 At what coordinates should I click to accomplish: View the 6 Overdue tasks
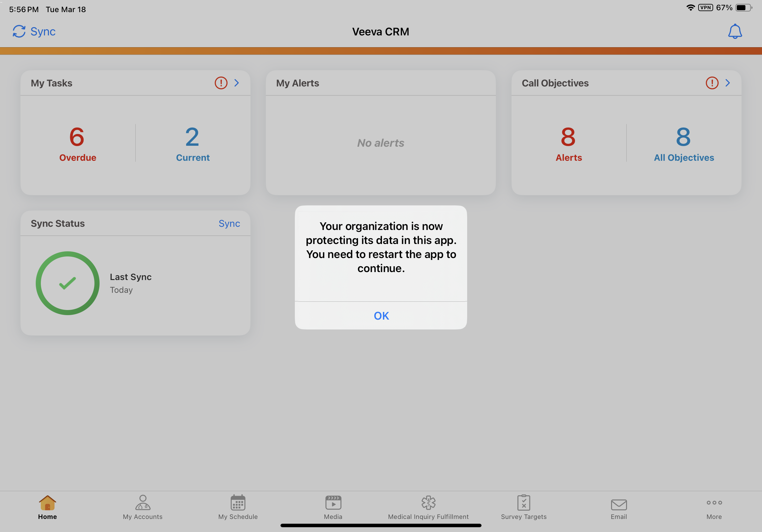pos(77,143)
